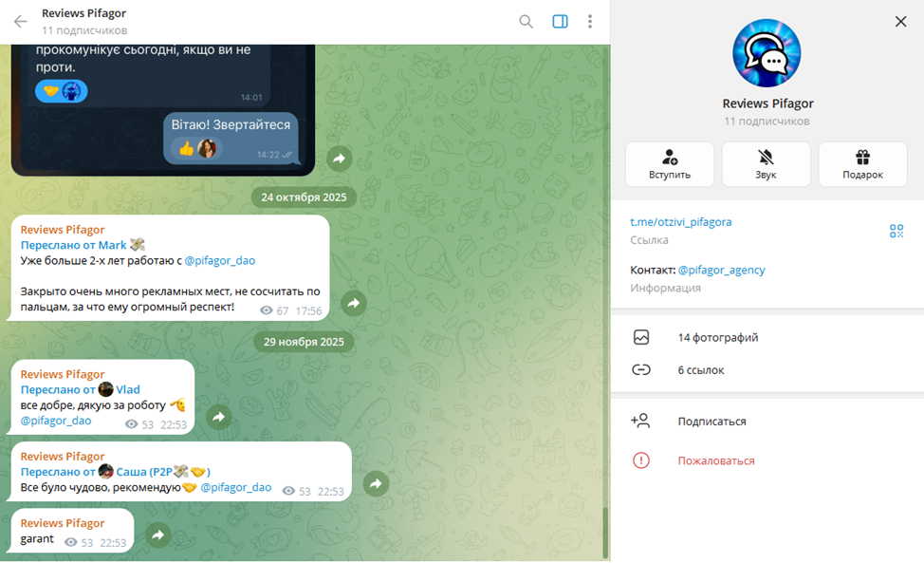
Task: Click the red exclamation report icon
Action: [x=641, y=460]
